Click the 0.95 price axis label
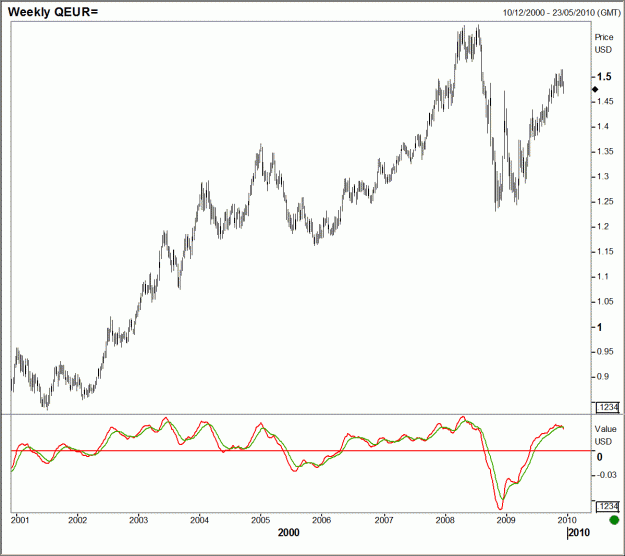Image resolution: width=625 pixels, height=556 pixels. point(605,352)
